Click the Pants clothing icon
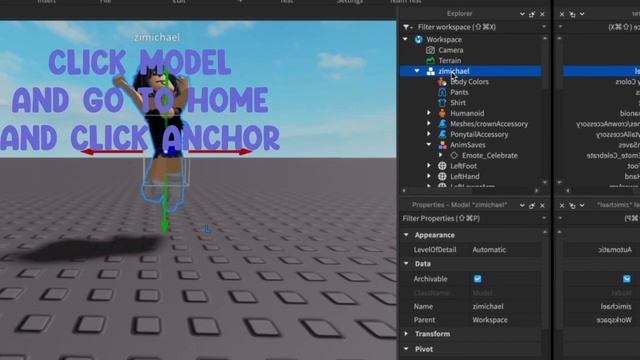Screen dimensions: 640x360 coord(442,92)
